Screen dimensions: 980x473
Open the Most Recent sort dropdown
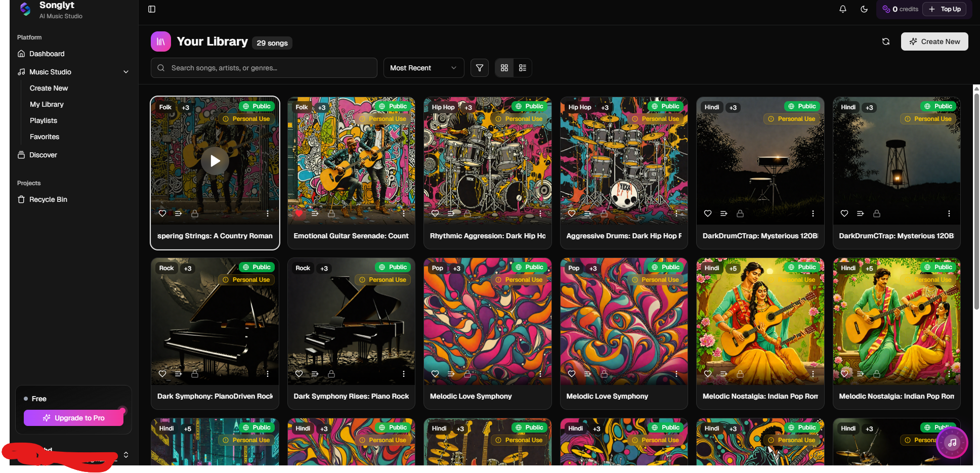coord(423,67)
